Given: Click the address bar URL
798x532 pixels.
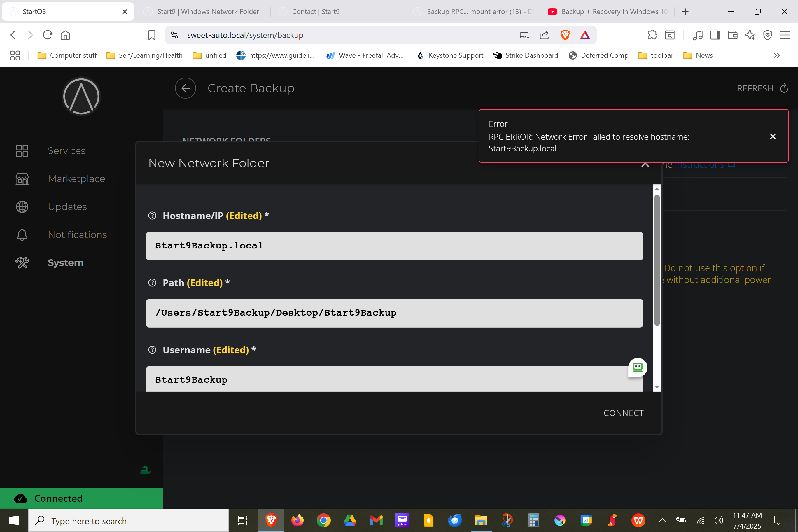Looking at the screenshot, I should pos(245,35).
